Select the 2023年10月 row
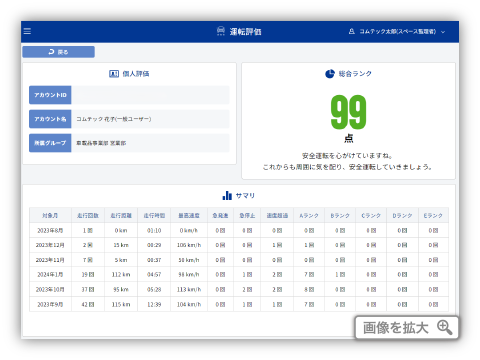Screen dimensions: 480x360 coord(239,289)
